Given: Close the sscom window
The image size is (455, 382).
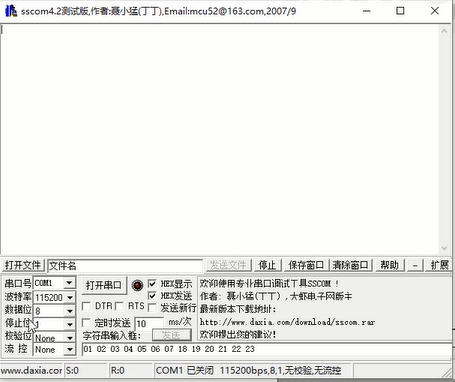Looking at the screenshot, I should (435, 11).
